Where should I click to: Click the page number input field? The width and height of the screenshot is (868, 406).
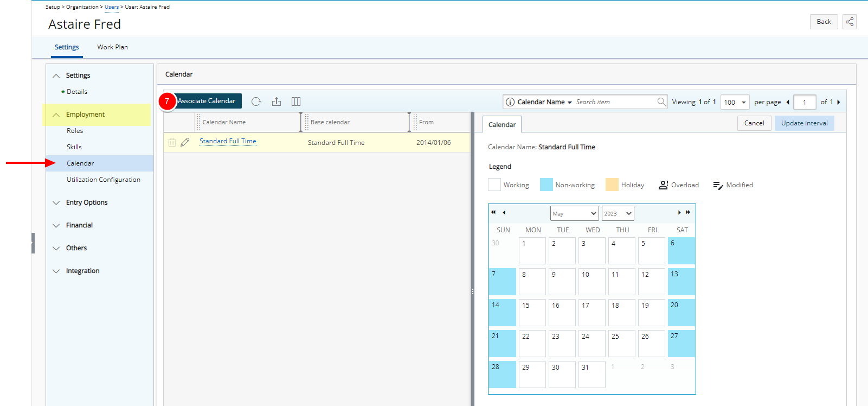pos(805,102)
